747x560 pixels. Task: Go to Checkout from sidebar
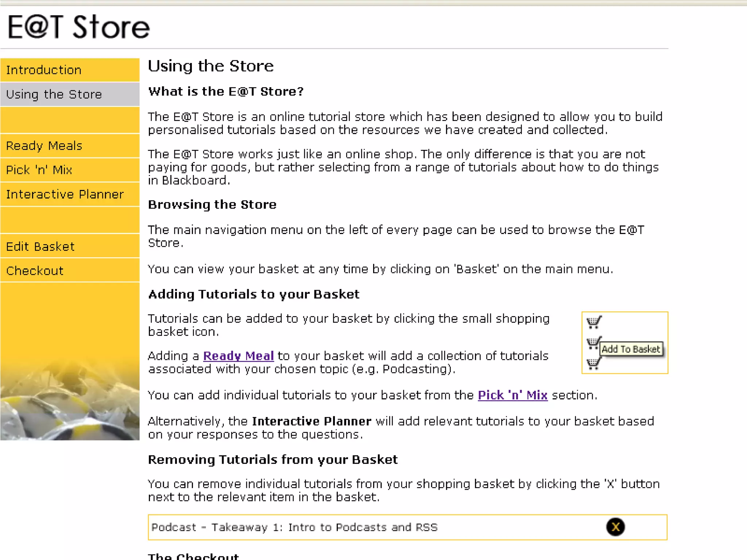click(35, 271)
